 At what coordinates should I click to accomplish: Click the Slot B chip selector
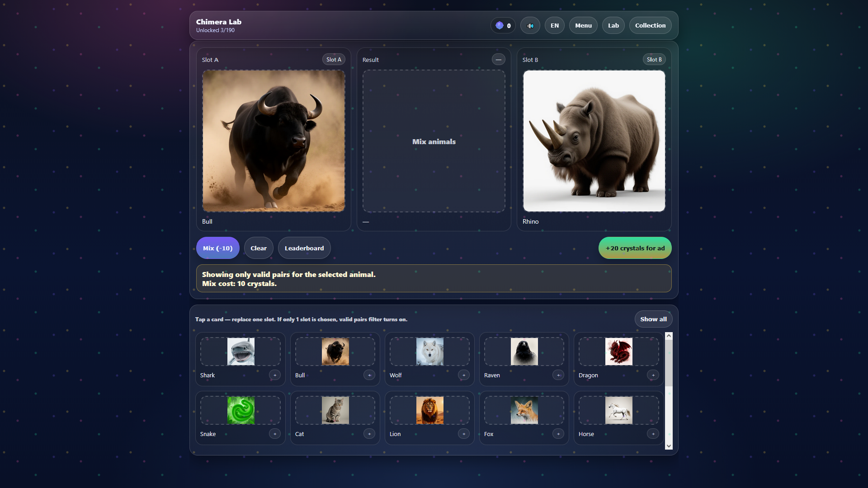654,59
